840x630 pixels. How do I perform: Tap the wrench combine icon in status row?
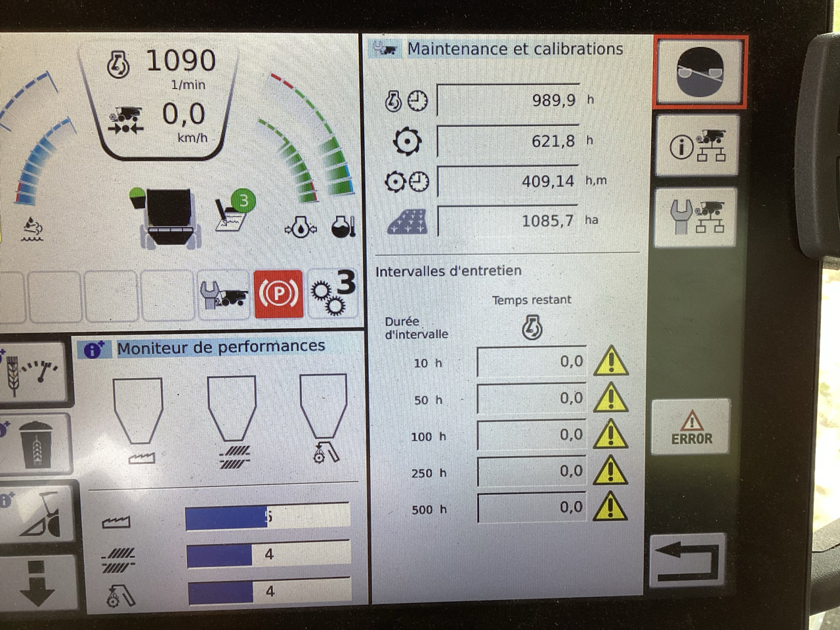click(x=224, y=295)
